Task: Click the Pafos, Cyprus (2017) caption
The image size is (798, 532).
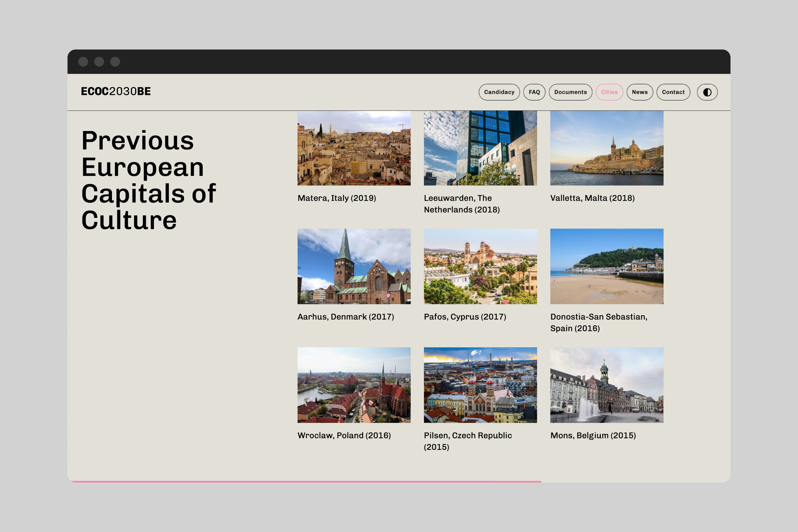Action: 465,317
